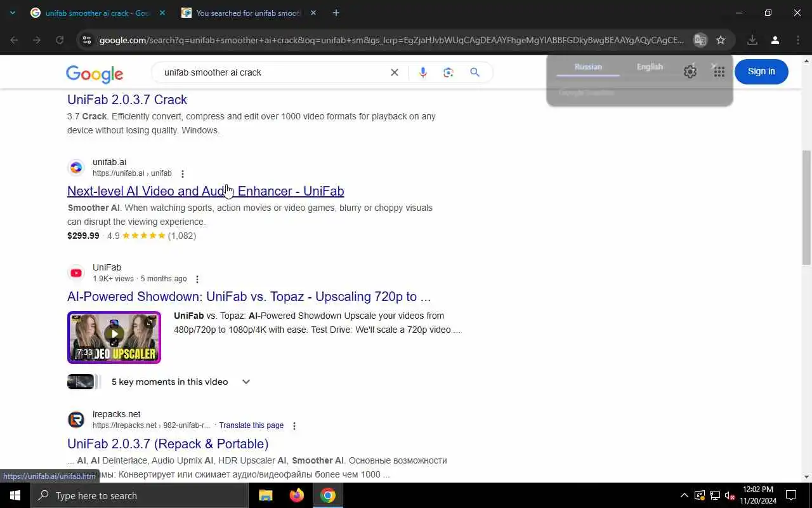Open Chrome profile icon
Image resolution: width=812 pixels, height=508 pixels.
(x=775, y=40)
